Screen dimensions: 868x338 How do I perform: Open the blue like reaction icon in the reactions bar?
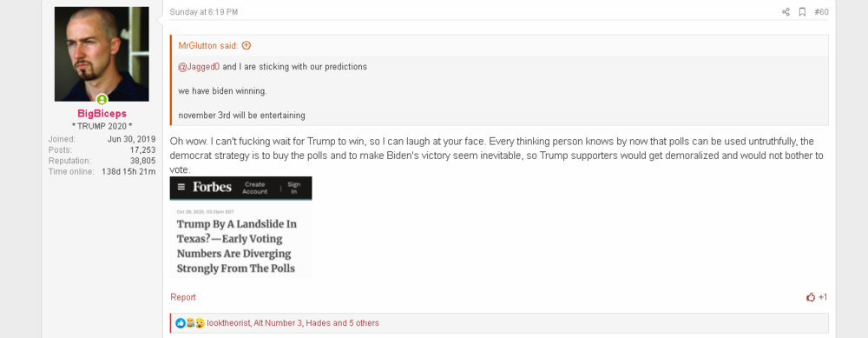tap(181, 323)
